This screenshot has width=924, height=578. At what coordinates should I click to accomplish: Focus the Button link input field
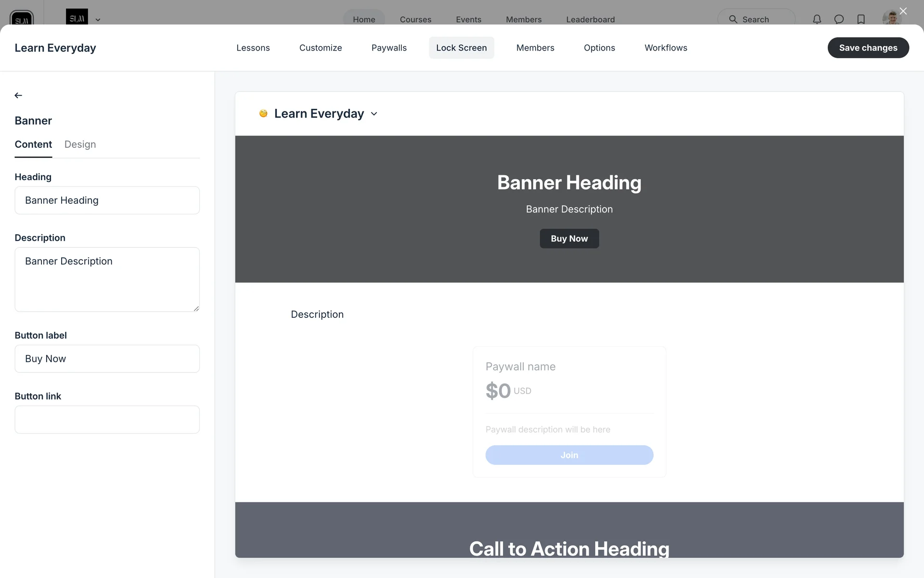pyautogui.click(x=107, y=420)
